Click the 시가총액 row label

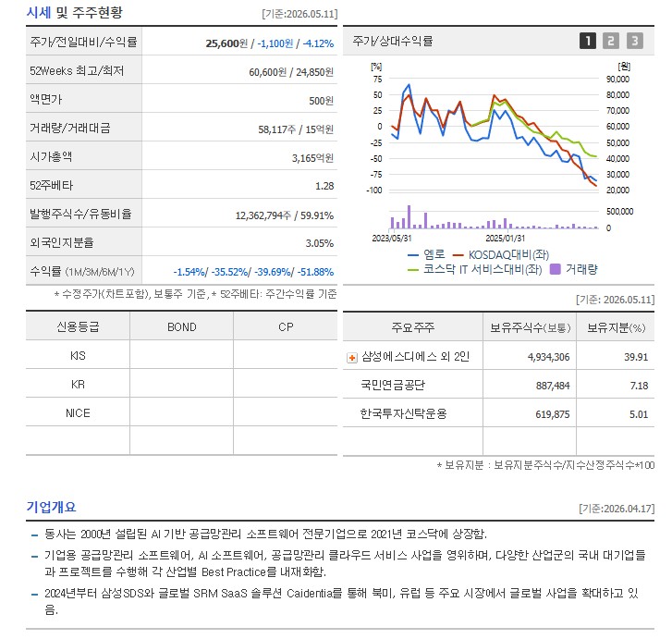click(51, 156)
